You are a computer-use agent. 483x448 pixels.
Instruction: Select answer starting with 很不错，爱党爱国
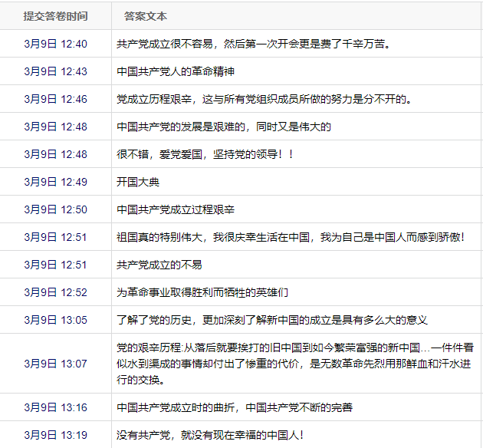click(205, 154)
